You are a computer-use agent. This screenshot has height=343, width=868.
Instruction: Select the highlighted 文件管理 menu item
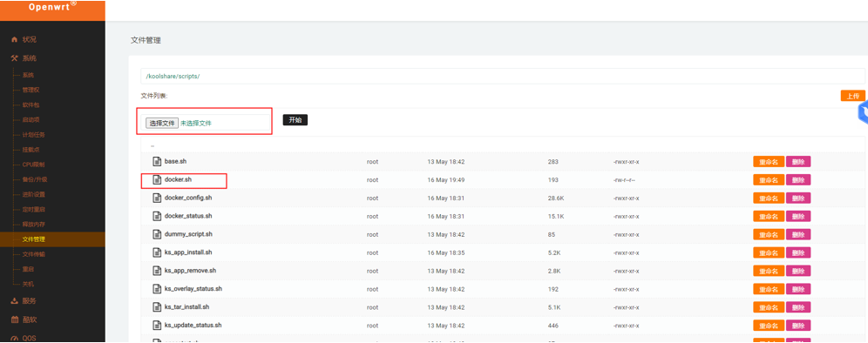point(52,239)
